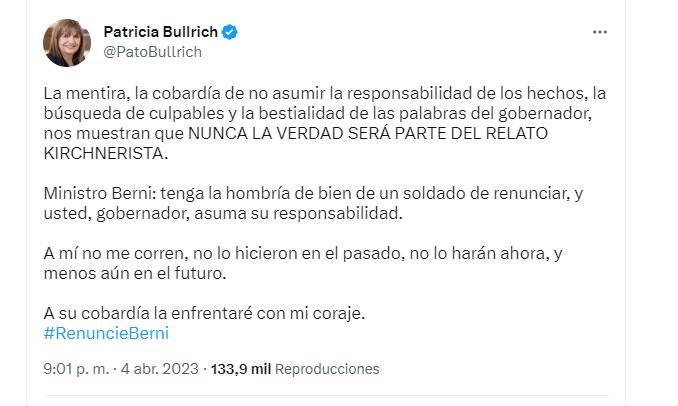
Task: Open Patricia Bullrich's profile picture
Action: click(x=67, y=43)
